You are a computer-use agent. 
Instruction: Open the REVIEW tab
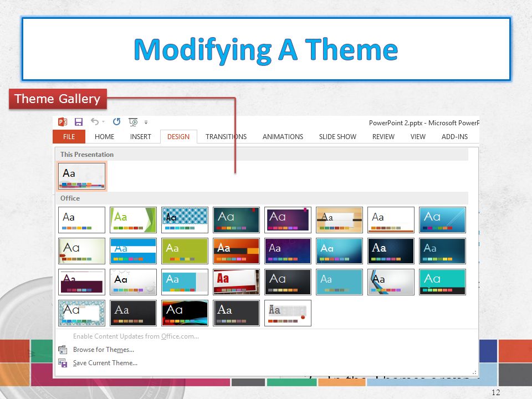coord(383,136)
